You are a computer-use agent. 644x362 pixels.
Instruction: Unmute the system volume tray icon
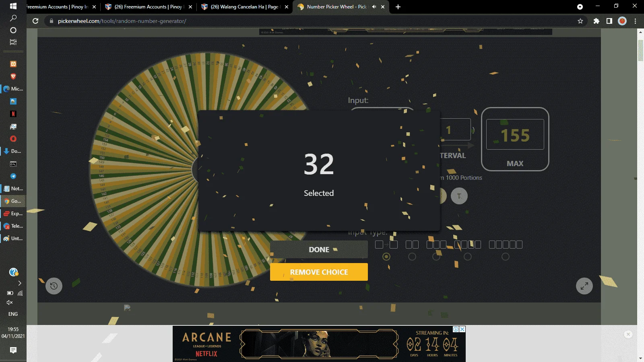point(10,302)
